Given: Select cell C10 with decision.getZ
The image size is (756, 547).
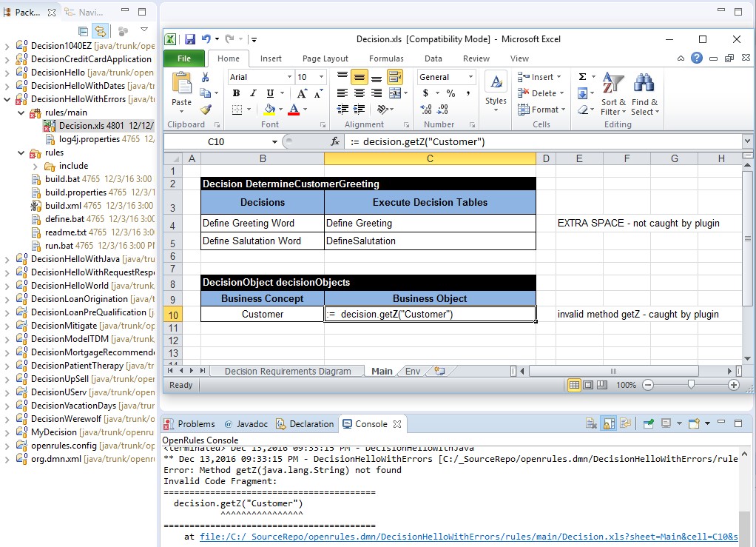Looking at the screenshot, I should pyautogui.click(x=430, y=314).
